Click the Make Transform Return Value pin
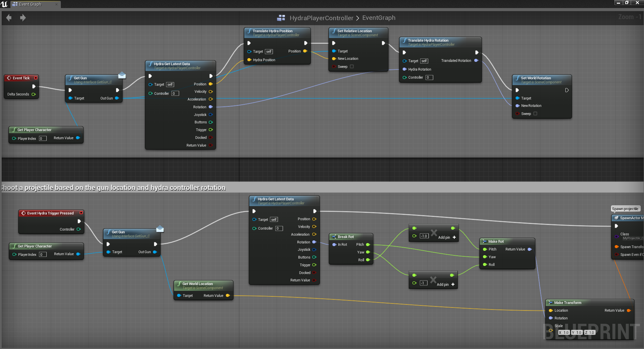 pyautogui.click(x=629, y=310)
